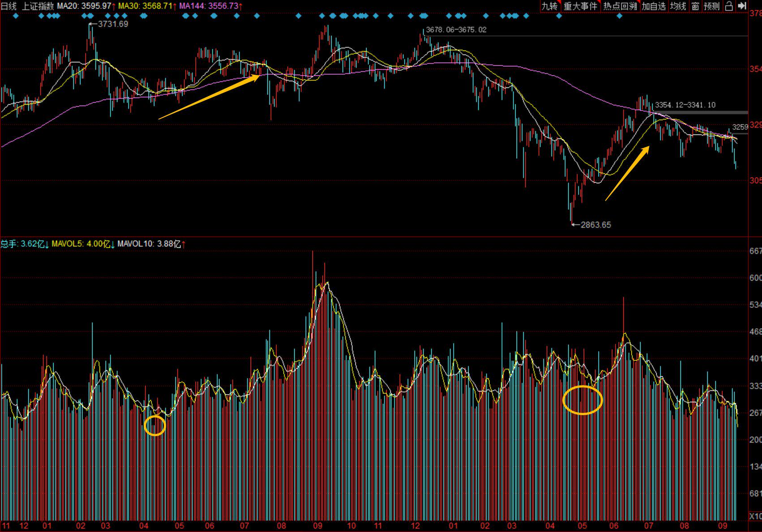
Task: Toggle 九转 indicator on the chart
Action: 550,6
